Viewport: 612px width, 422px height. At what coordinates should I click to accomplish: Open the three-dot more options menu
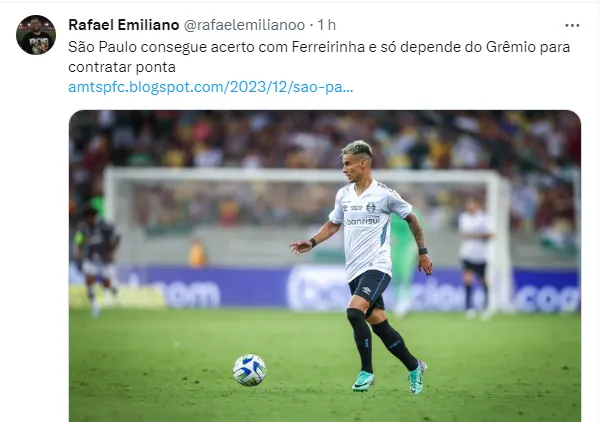pyautogui.click(x=572, y=25)
